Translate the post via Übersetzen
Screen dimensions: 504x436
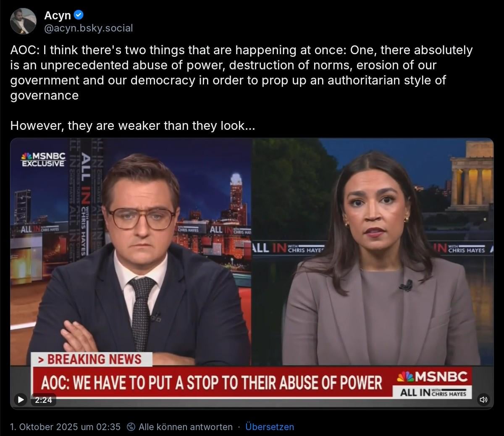click(270, 427)
